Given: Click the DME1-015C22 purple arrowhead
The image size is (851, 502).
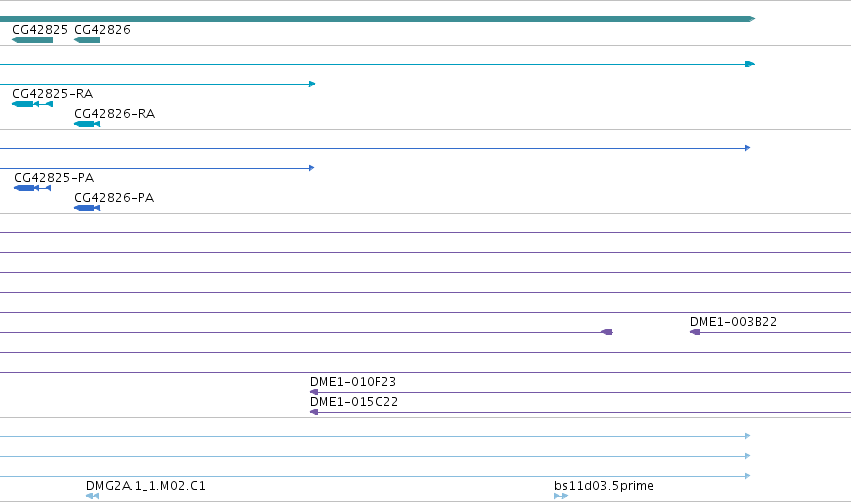Looking at the screenshot, I should [314, 412].
